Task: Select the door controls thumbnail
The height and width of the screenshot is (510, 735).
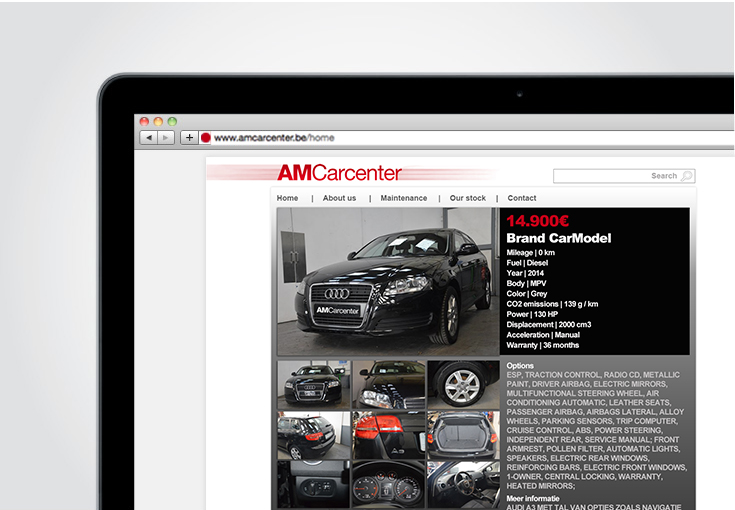Action: (314, 485)
